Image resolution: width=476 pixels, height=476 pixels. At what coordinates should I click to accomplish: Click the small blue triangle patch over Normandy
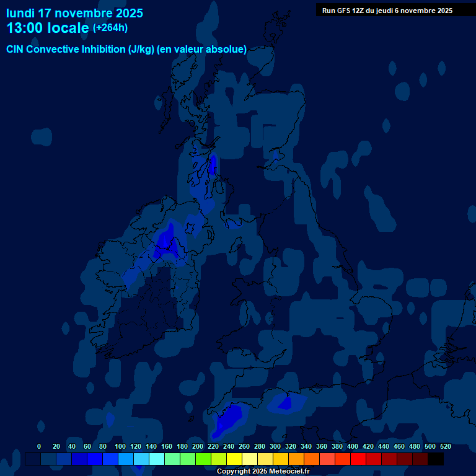coord(286,403)
